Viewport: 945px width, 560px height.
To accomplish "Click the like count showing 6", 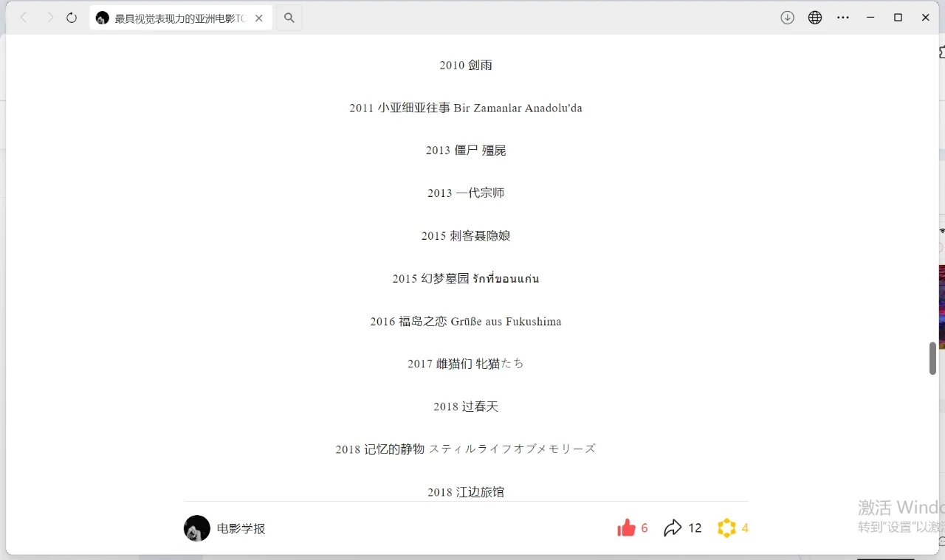I will click(x=643, y=528).
